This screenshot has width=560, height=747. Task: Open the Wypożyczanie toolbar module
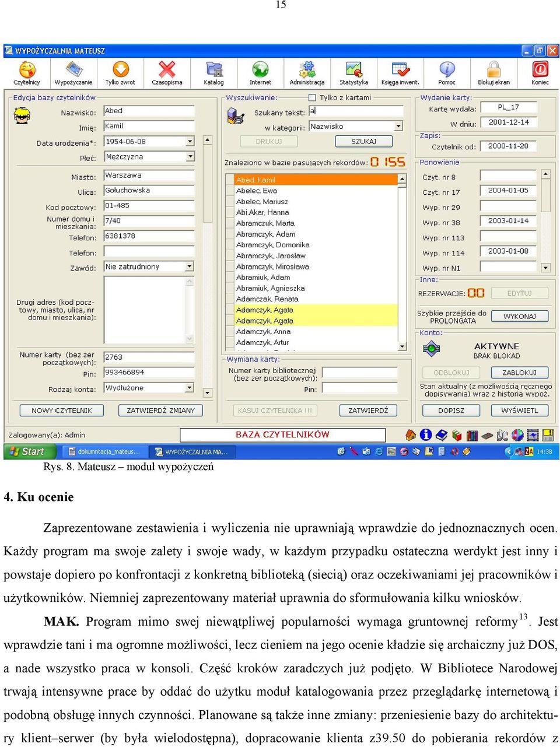click(x=73, y=73)
